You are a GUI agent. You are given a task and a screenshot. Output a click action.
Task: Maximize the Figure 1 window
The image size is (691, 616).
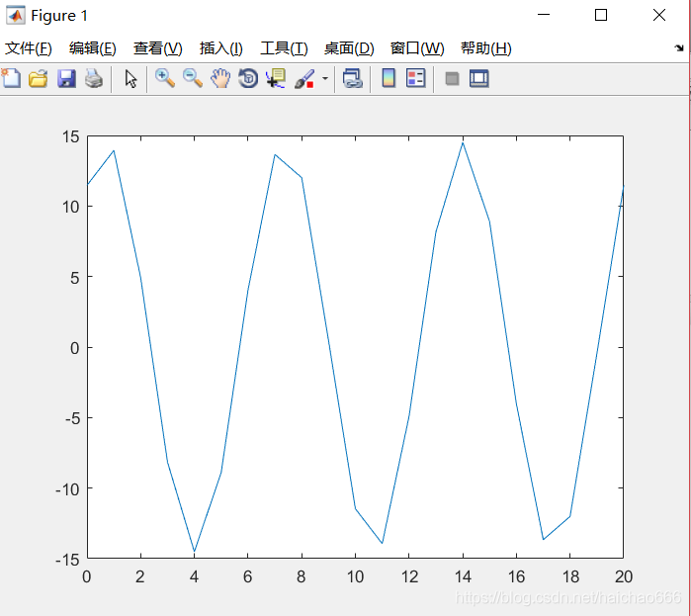pos(601,15)
